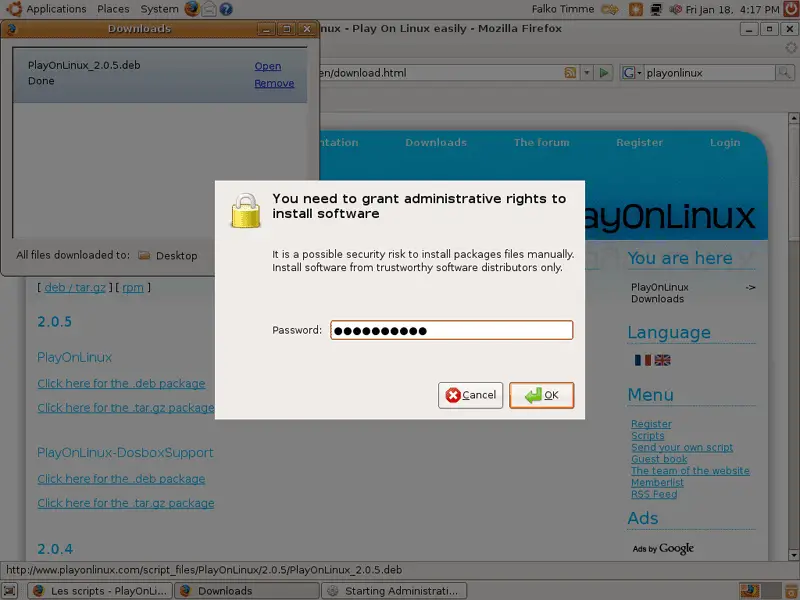Focus the Password input field
The width and height of the screenshot is (800, 600).
(x=452, y=330)
